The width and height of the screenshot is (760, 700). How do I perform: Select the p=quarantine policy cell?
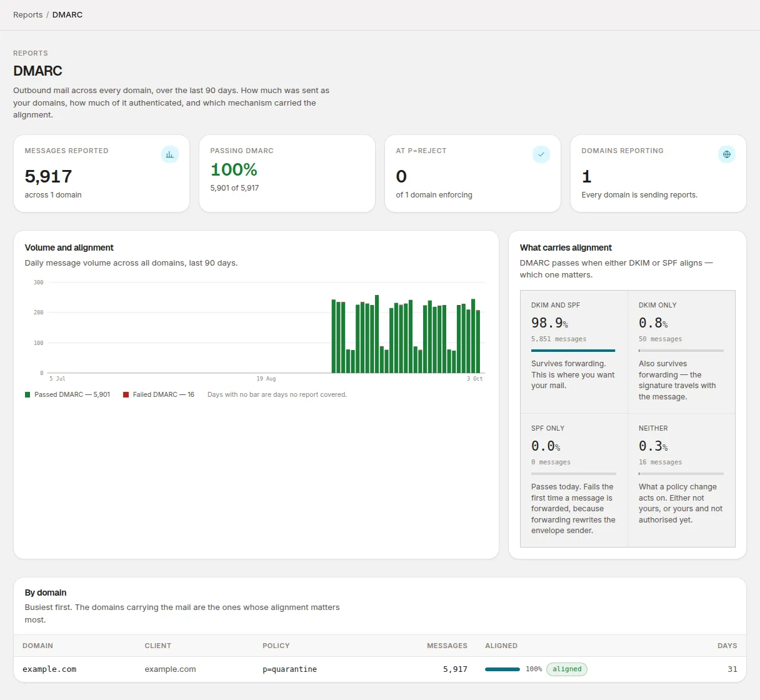coord(289,669)
